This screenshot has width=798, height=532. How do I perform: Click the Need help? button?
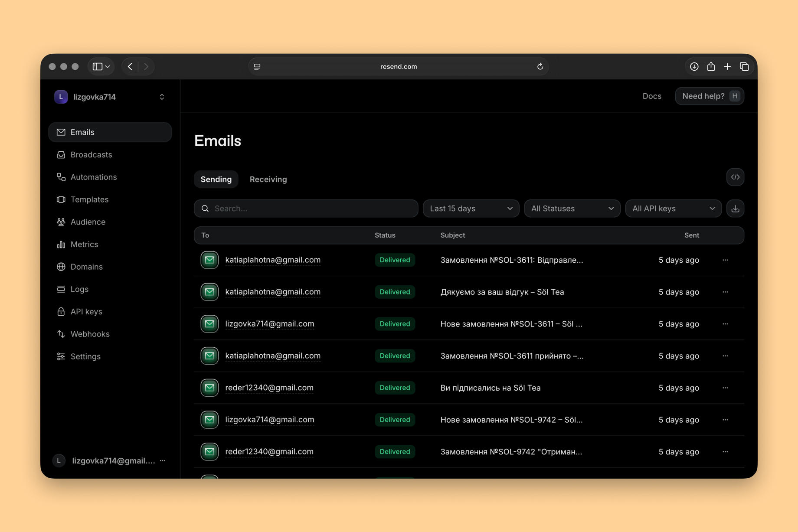point(710,96)
